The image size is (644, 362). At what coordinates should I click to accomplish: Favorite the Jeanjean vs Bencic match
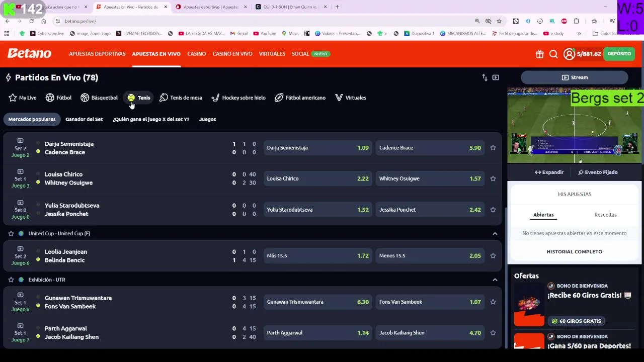click(x=493, y=256)
